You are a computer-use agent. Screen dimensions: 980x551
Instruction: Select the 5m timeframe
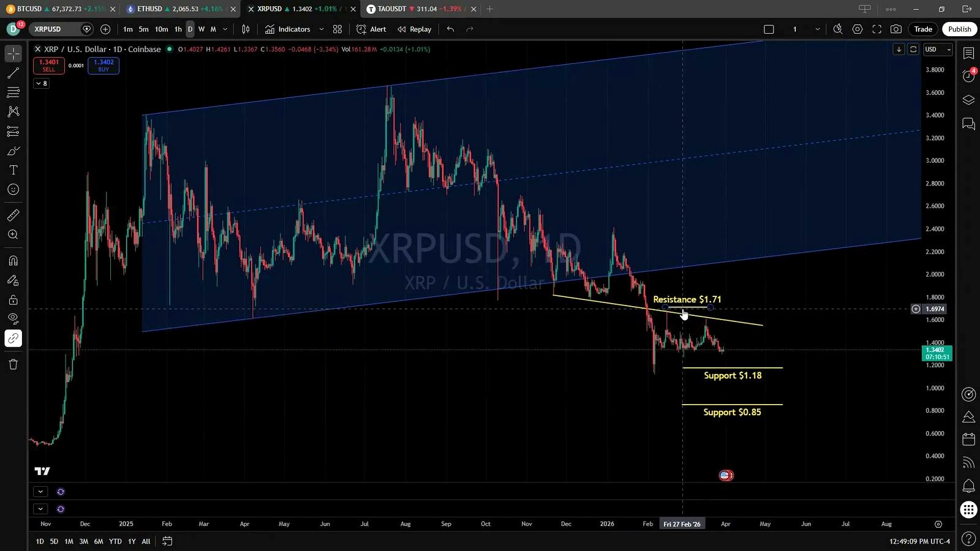[x=143, y=29]
